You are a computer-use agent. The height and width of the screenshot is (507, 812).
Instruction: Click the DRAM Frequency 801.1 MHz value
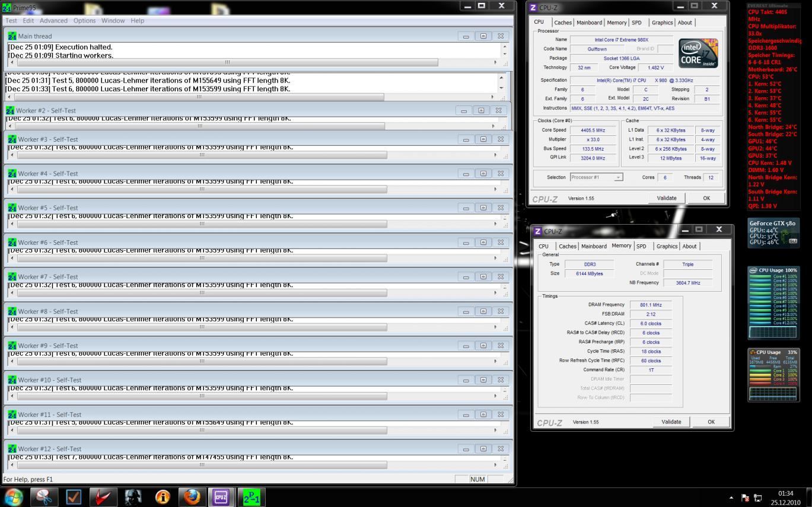point(651,305)
